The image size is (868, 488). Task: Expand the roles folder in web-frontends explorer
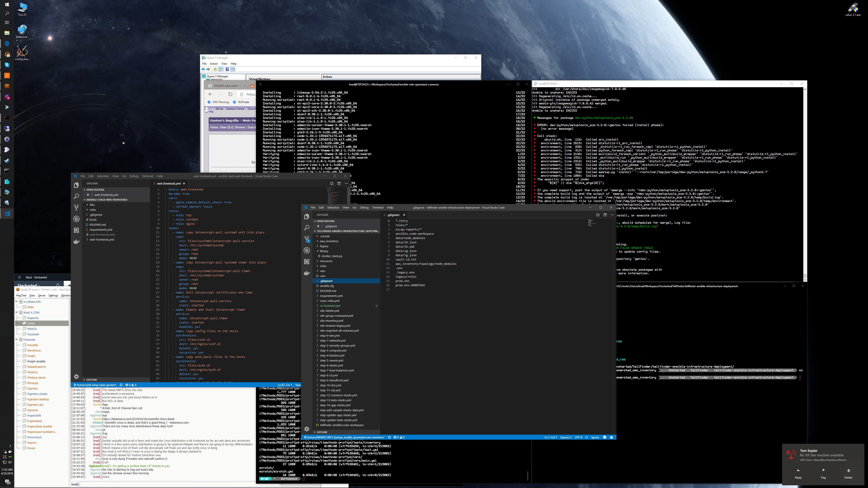click(87, 210)
